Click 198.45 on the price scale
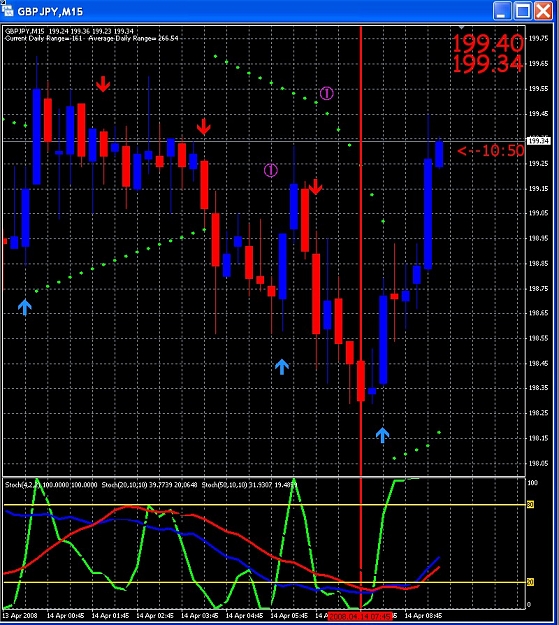The height and width of the screenshot is (625, 559). (x=538, y=363)
